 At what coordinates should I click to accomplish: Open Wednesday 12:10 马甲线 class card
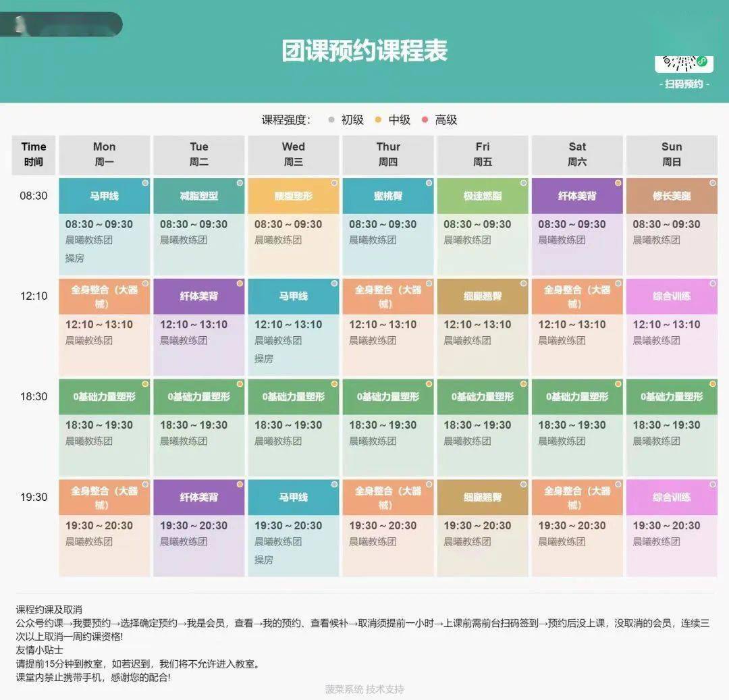coord(294,327)
